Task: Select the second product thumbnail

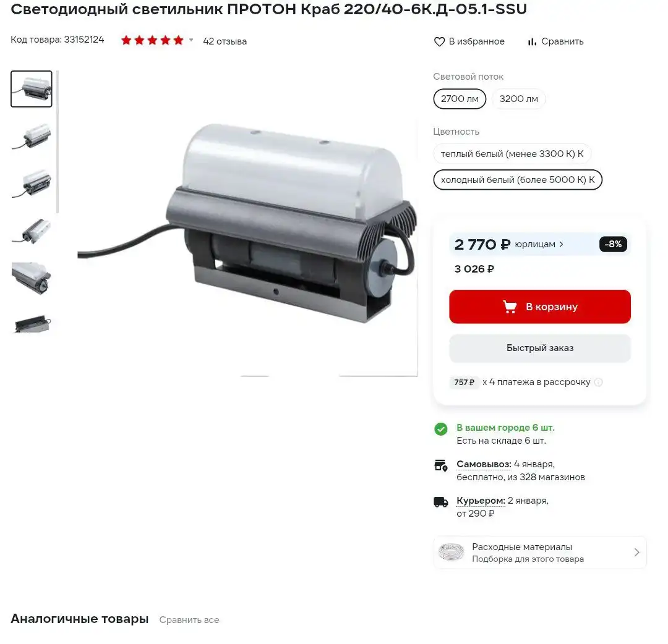Action: pos(32,136)
